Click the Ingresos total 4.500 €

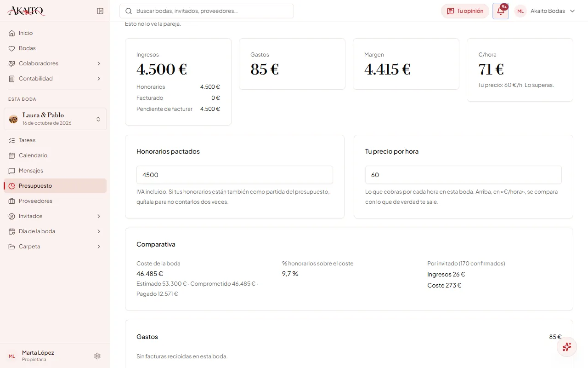coord(162,69)
